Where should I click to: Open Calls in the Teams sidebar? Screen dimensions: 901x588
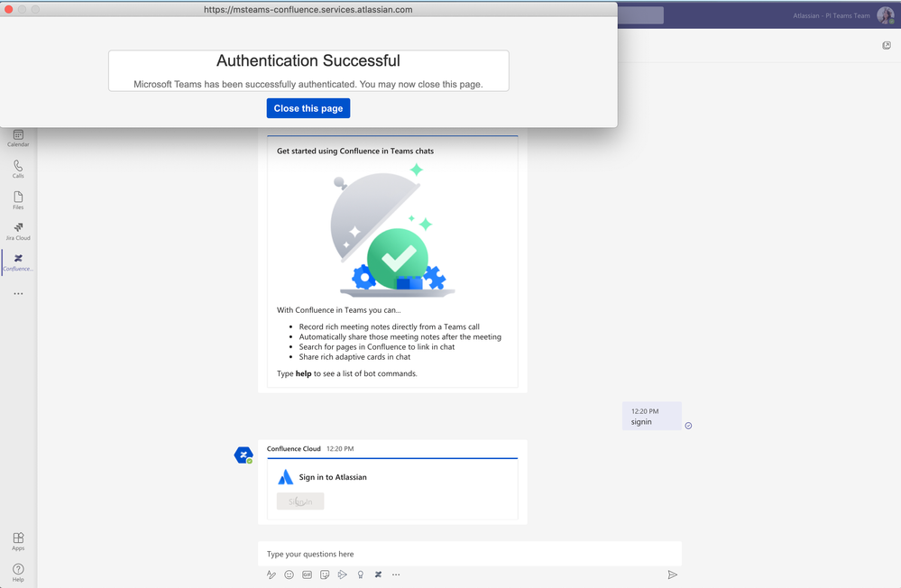point(18,169)
